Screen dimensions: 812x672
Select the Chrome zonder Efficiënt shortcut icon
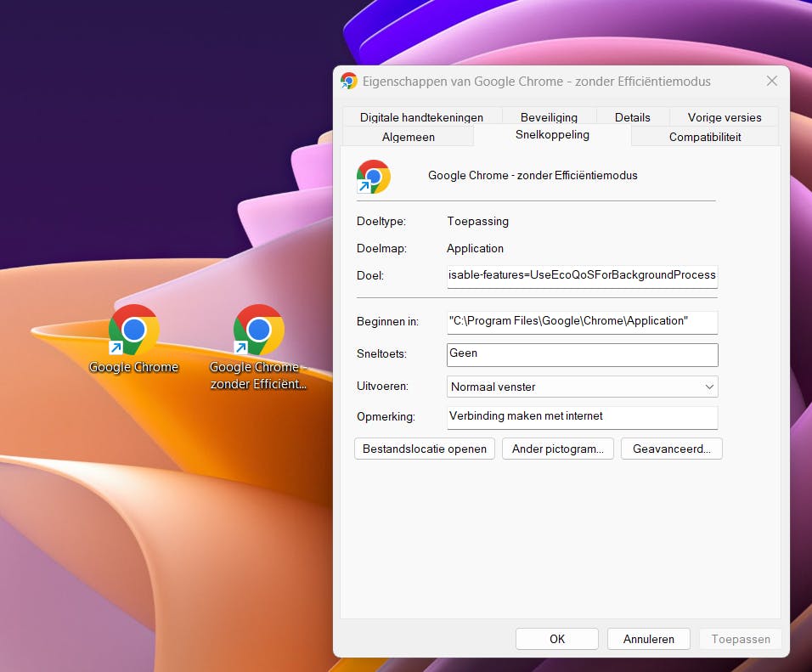coord(258,330)
